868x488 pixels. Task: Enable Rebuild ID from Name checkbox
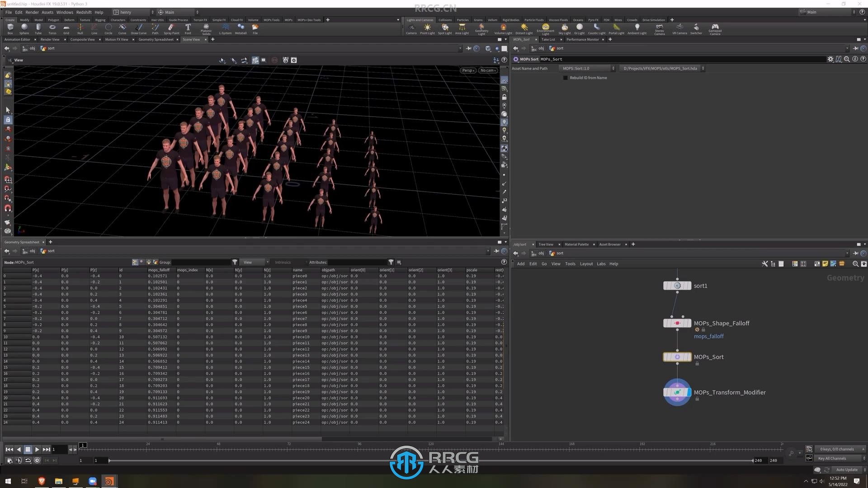(565, 78)
